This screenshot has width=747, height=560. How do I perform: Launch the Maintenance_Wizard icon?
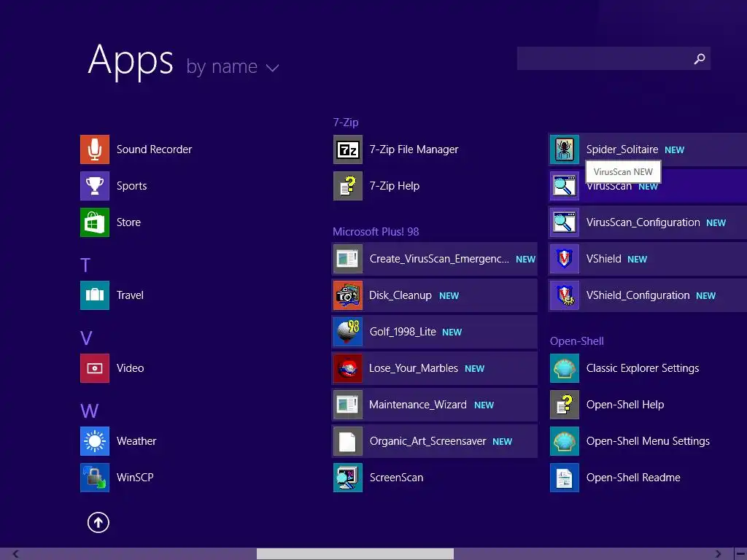(x=348, y=405)
